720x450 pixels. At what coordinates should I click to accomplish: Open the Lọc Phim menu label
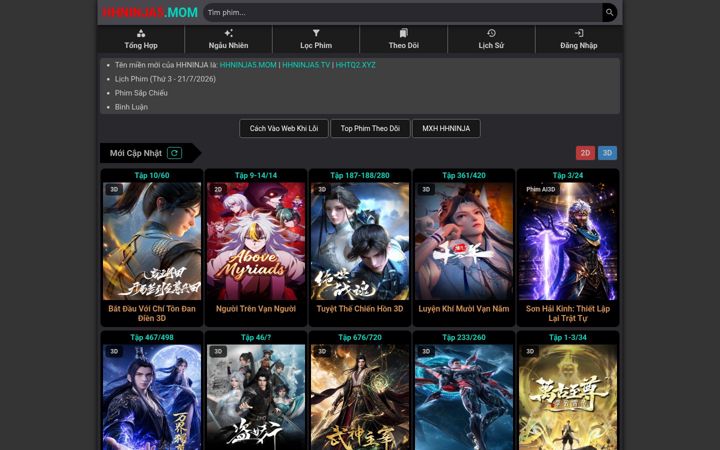point(316,45)
